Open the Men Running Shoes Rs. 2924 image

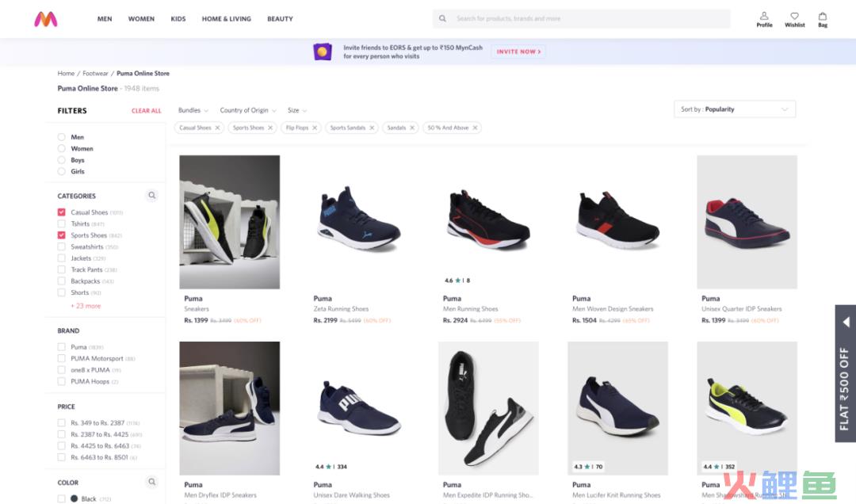click(488, 222)
